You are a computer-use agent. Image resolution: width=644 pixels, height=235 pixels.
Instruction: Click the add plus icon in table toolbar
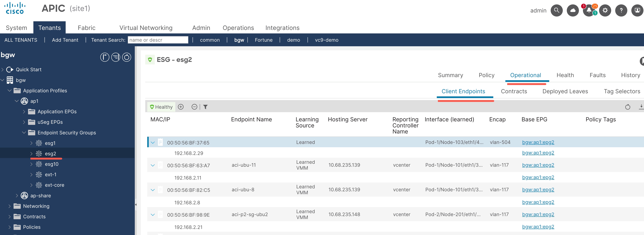(x=181, y=107)
